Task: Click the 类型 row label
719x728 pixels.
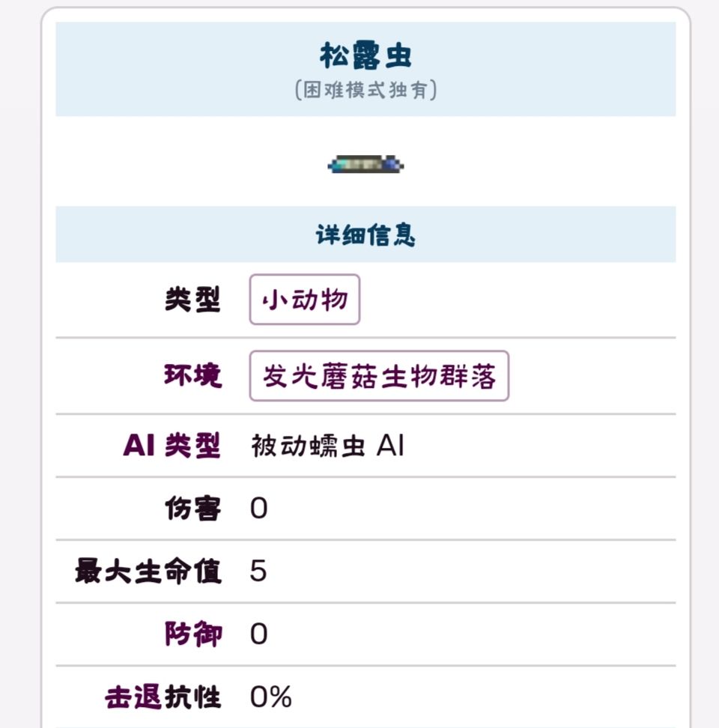Action: click(x=192, y=300)
